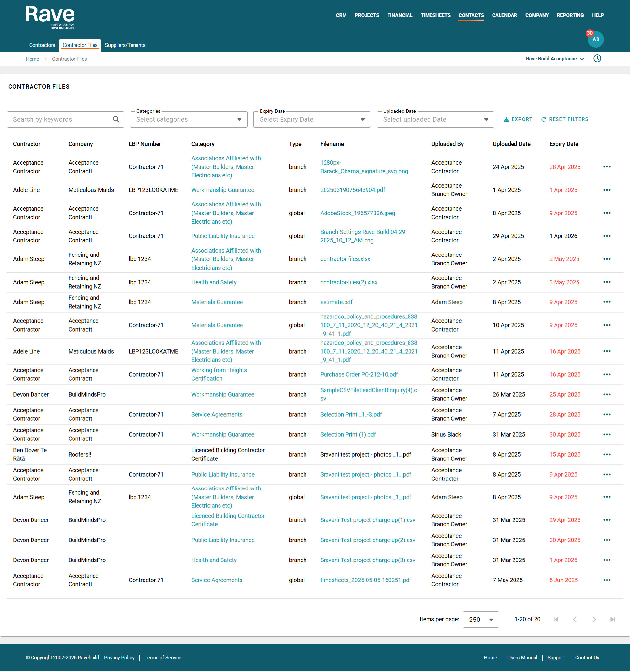Click the Reset Filters refresh icon
The height and width of the screenshot is (672, 630).
tap(544, 120)
